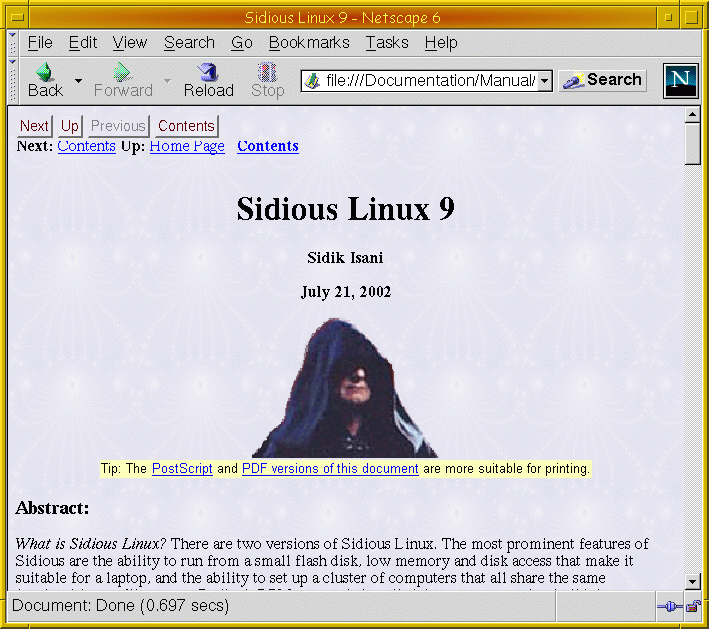Click the Reload page icon
Screen dimensions: 709x629
tap(208, 71)
